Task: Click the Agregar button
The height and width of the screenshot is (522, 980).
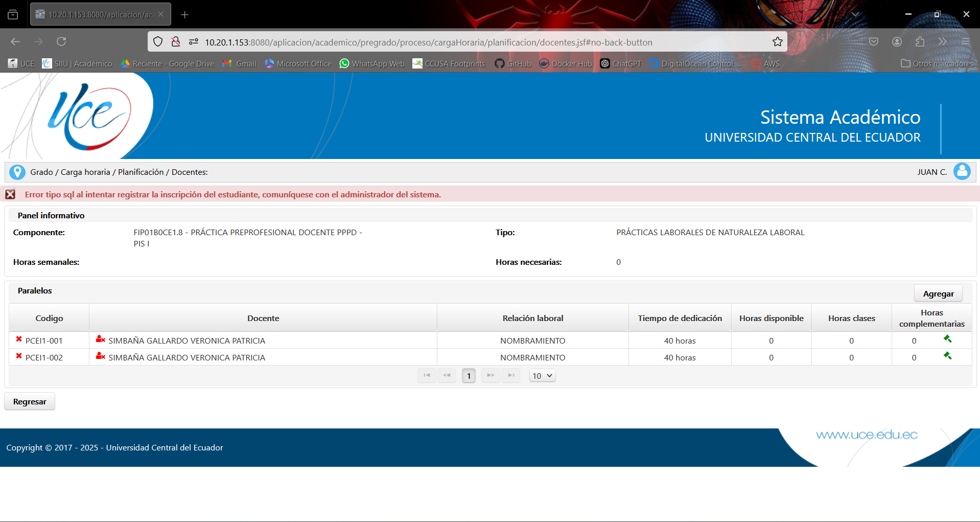Action: tap(938, 293)
